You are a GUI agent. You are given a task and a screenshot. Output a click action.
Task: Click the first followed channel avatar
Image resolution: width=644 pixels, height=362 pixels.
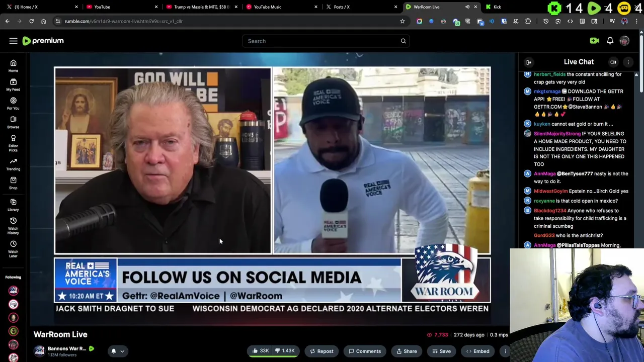pyautogui.click(x=13, y=290)
